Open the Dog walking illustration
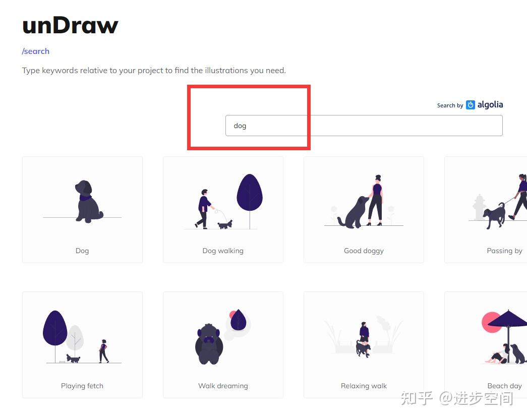Screen dimensions: 527x420 pos(223,210)
